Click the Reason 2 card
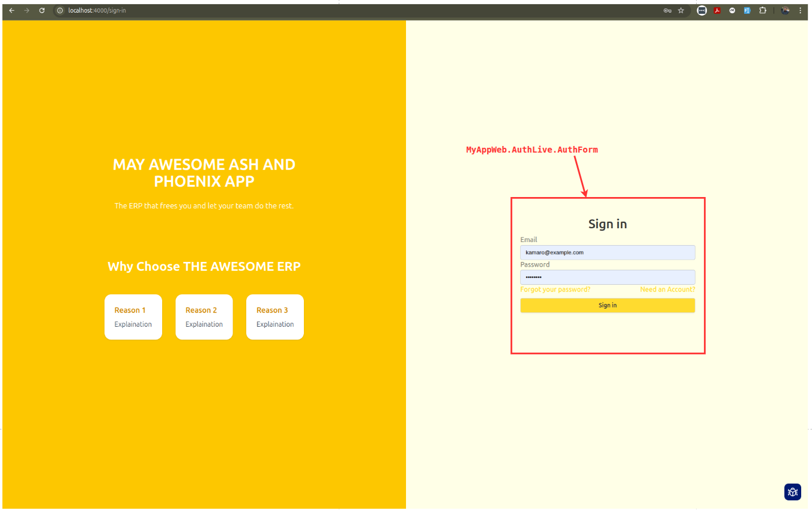812x510 pixels. pos(204,317)
